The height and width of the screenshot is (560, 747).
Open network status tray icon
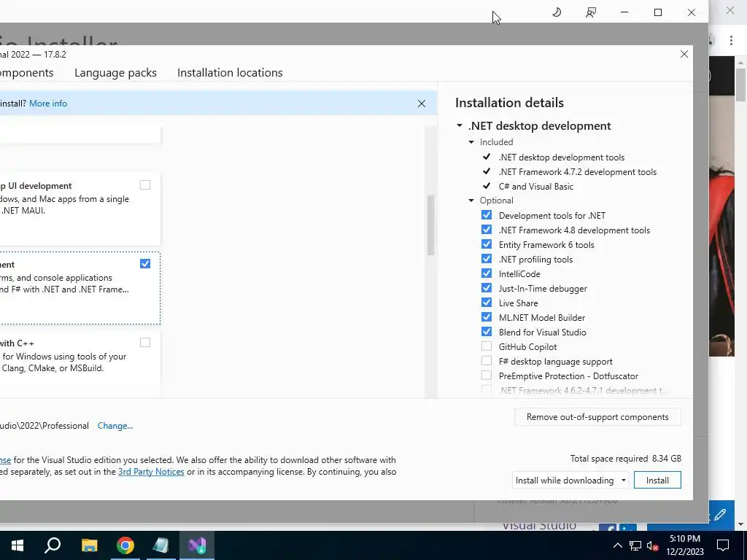pos(635,545)
